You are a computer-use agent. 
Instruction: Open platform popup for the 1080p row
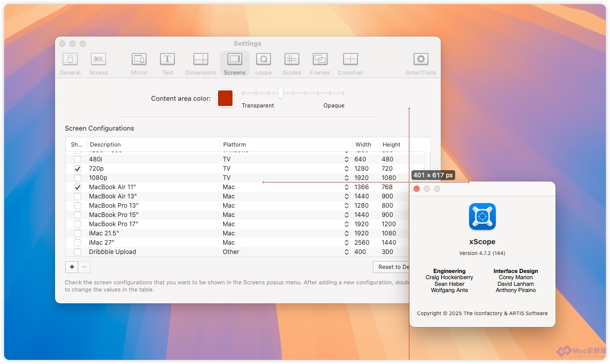click(x=346, y=178)
